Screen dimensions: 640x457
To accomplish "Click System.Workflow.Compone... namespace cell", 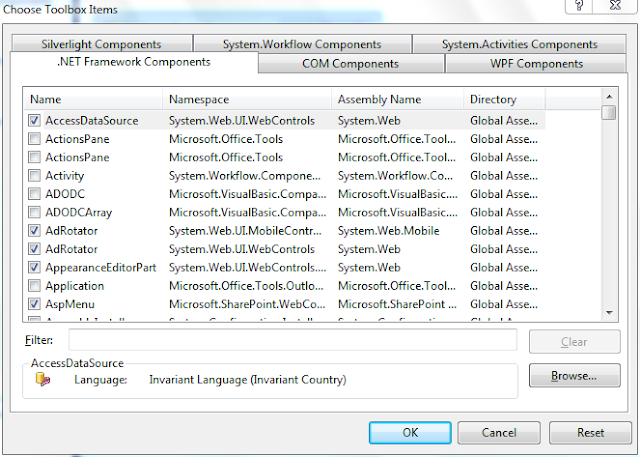I will point(245,176).
